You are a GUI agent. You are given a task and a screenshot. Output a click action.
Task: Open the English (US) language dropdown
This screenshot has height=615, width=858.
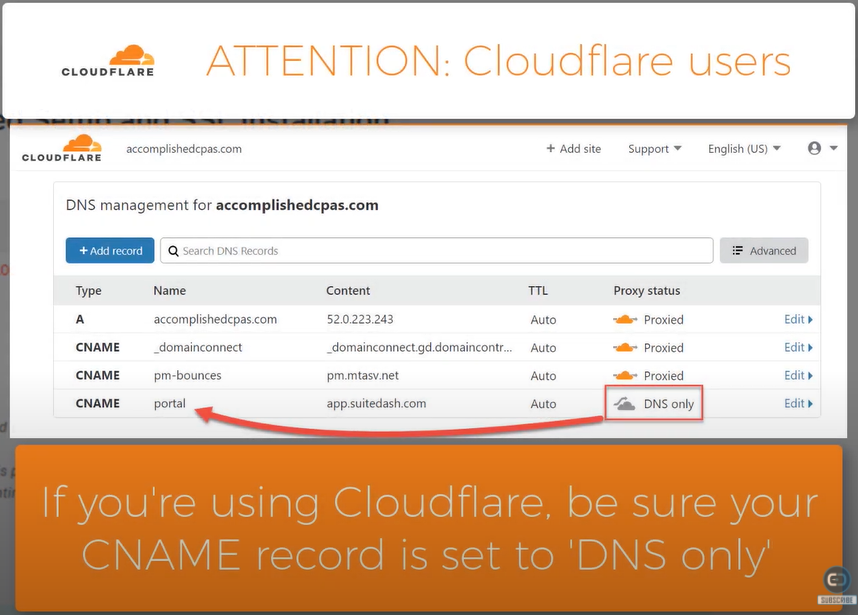(x=744, y=149)
